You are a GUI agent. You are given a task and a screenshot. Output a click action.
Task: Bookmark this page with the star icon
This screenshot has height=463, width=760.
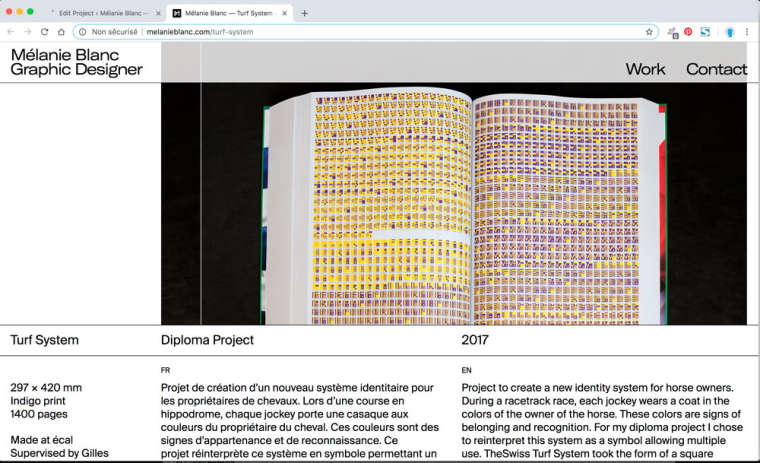tap(649, 32)
